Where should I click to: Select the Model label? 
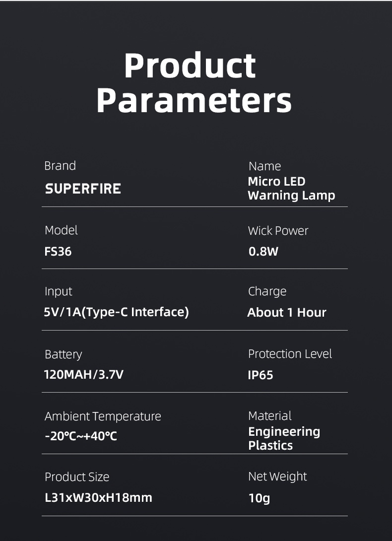[61, 230]
